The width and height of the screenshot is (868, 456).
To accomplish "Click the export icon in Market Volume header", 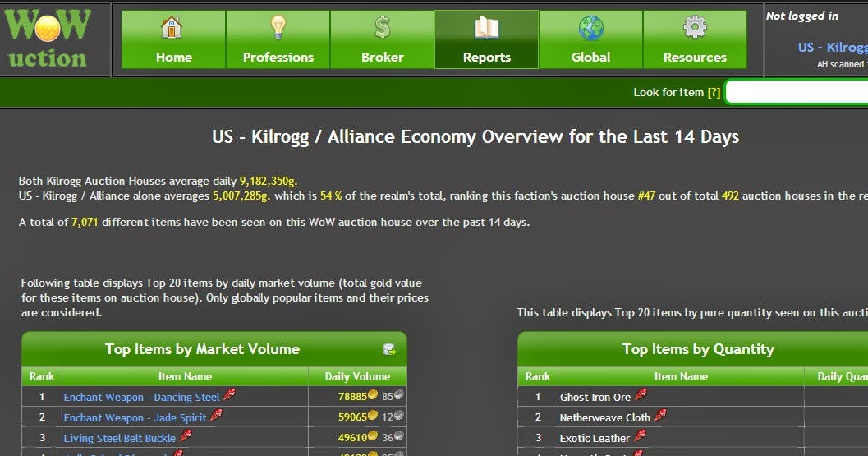I will pos(389,350).
